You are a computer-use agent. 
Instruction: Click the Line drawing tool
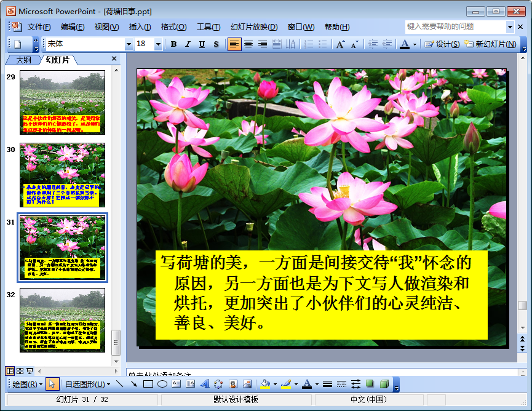[119, 384]
